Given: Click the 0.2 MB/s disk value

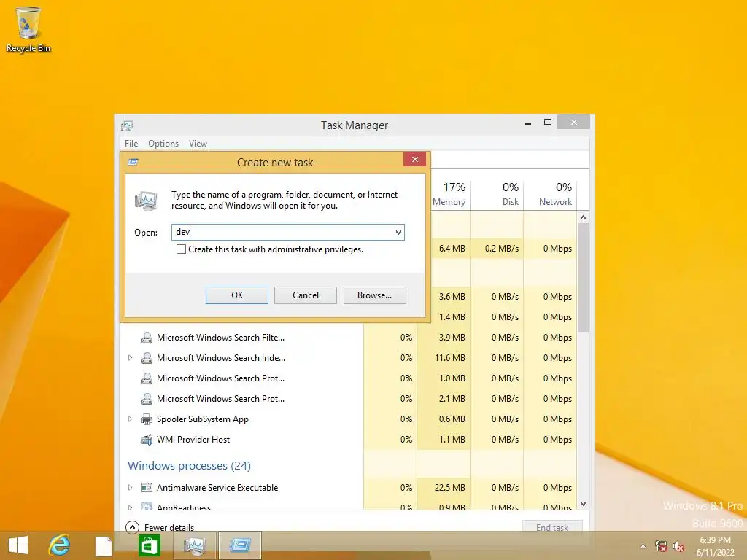Looking at the screenshot, I should point(502,249).
